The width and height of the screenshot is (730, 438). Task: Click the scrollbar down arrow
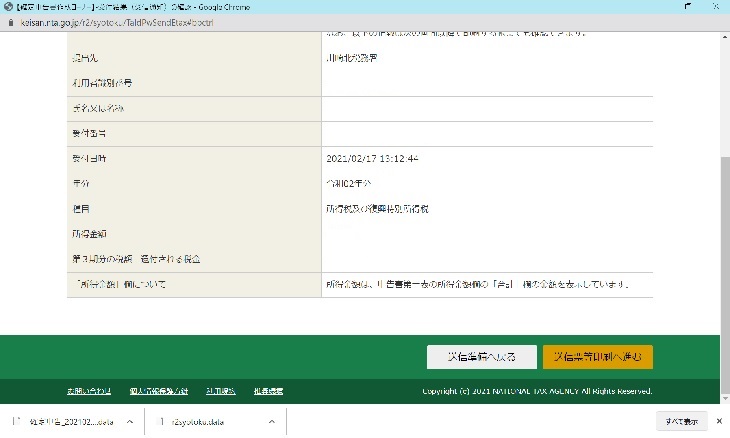pos(725,399)
